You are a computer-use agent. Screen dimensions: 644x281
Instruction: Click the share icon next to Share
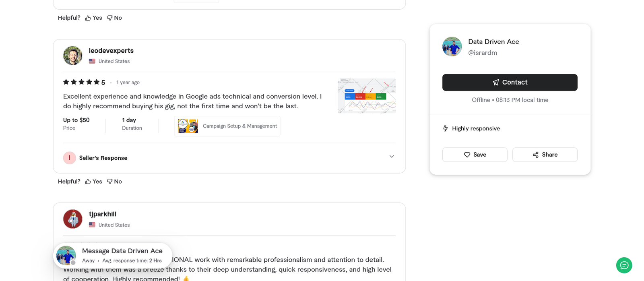[x=535, y=155]
